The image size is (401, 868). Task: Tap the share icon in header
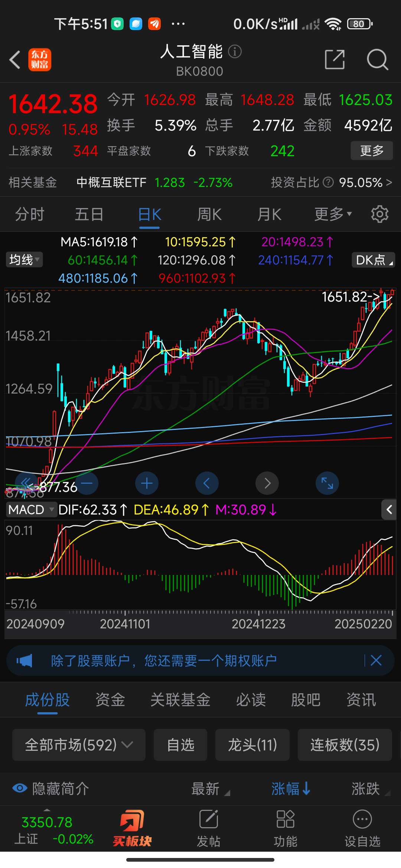[x=335, y=59]
